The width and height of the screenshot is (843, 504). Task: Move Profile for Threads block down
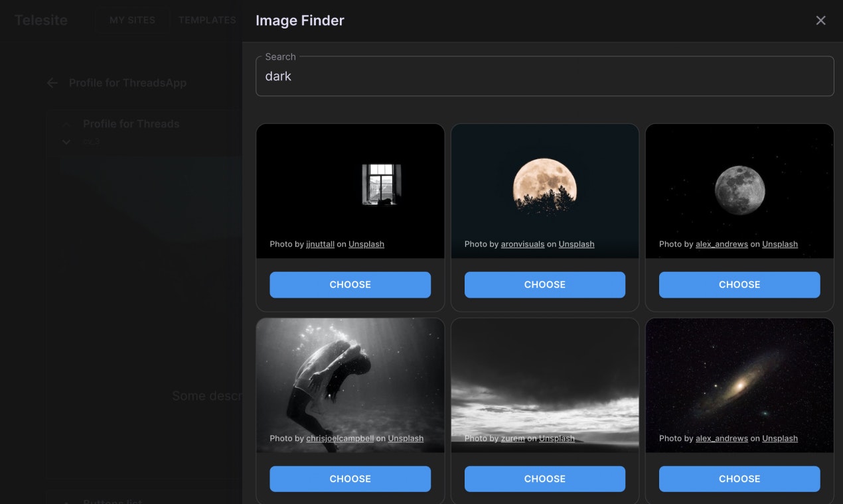pyautogui.click(x=66, y=141)
